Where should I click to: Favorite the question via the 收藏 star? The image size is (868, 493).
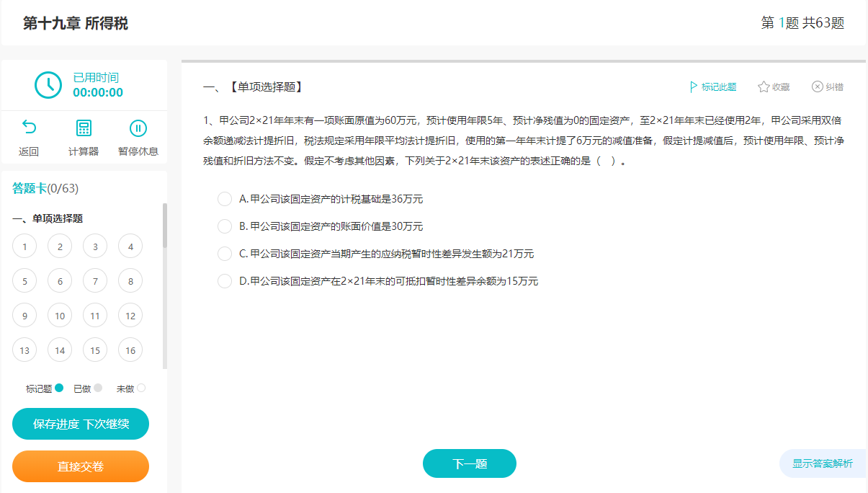tap(774, 86)
